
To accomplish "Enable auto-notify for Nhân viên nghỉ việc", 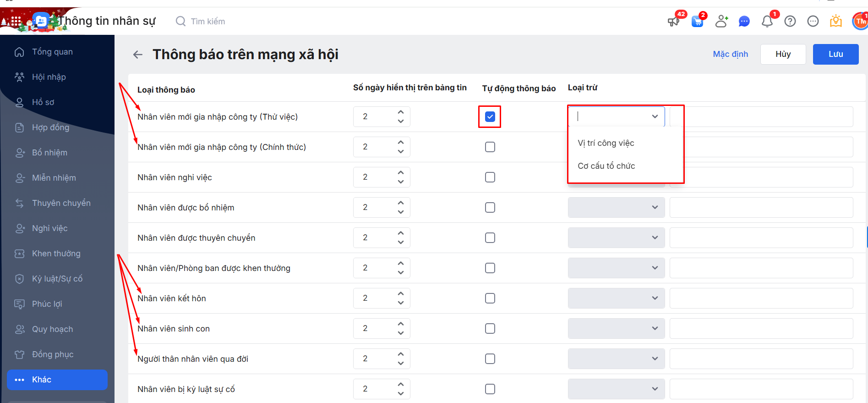I will pos(490,177).
